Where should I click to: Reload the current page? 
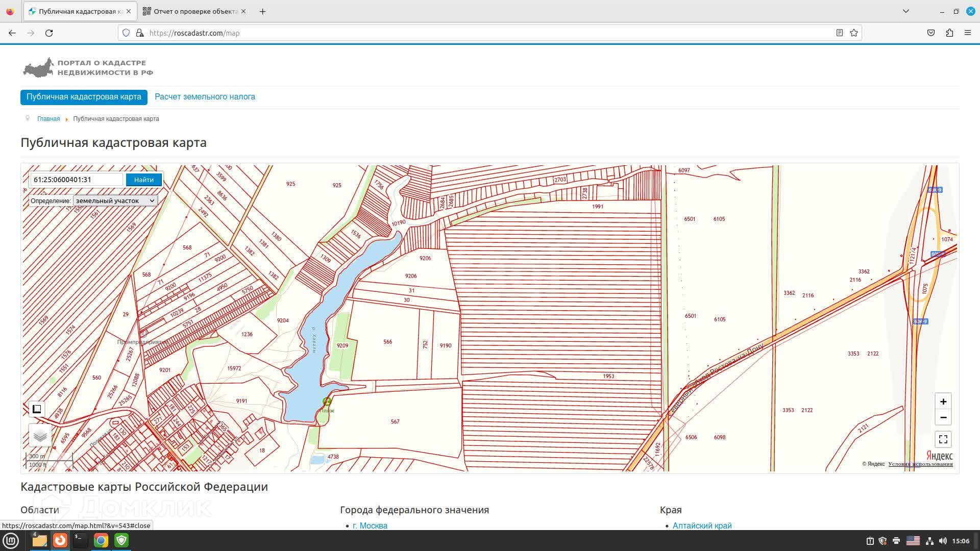pyautogui.click(x=49, y=33)
